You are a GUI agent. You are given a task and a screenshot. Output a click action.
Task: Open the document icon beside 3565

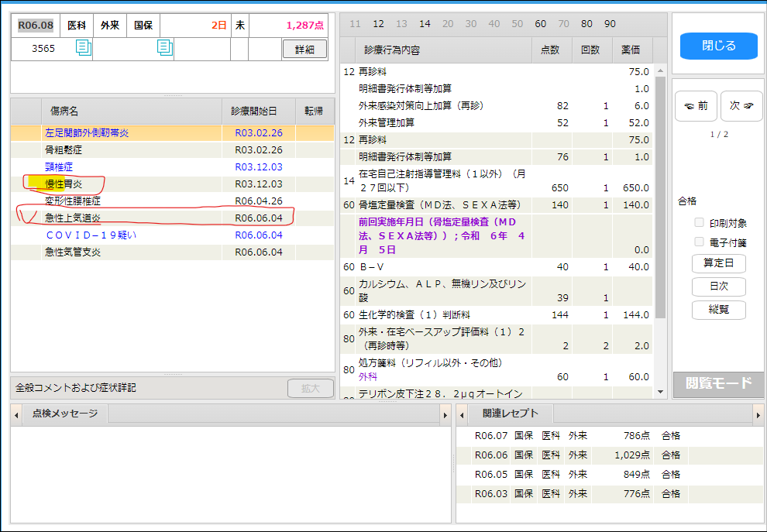(84, 48)
